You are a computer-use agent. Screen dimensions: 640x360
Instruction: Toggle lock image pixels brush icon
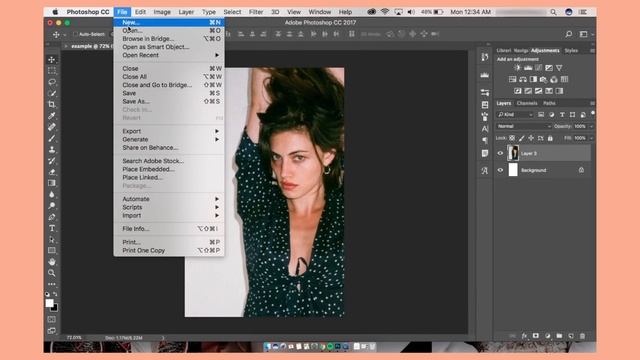coord(521,138)
